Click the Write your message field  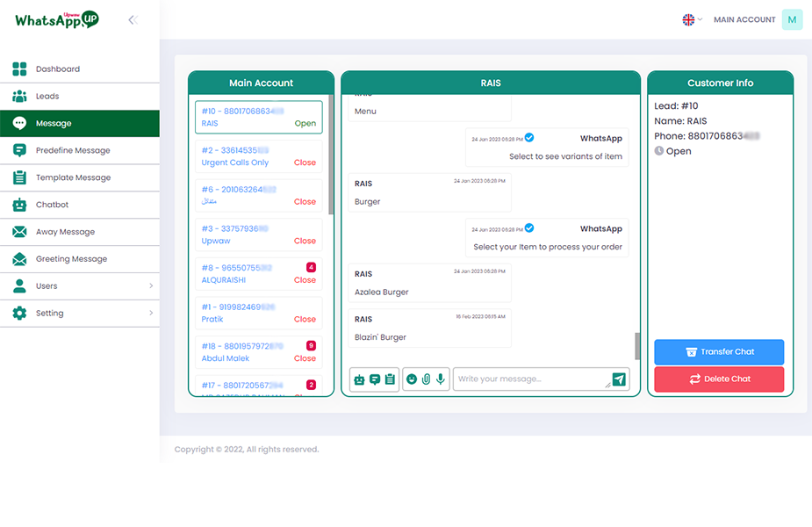(x=529, y=379)
